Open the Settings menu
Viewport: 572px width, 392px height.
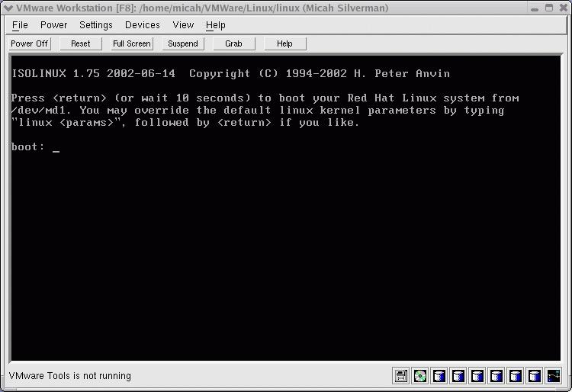tap(95, 25)
